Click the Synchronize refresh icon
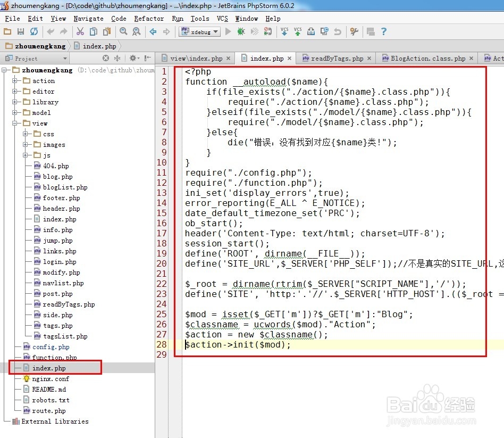The height and width of the screenshot is (438, 504). pos(33,31)
